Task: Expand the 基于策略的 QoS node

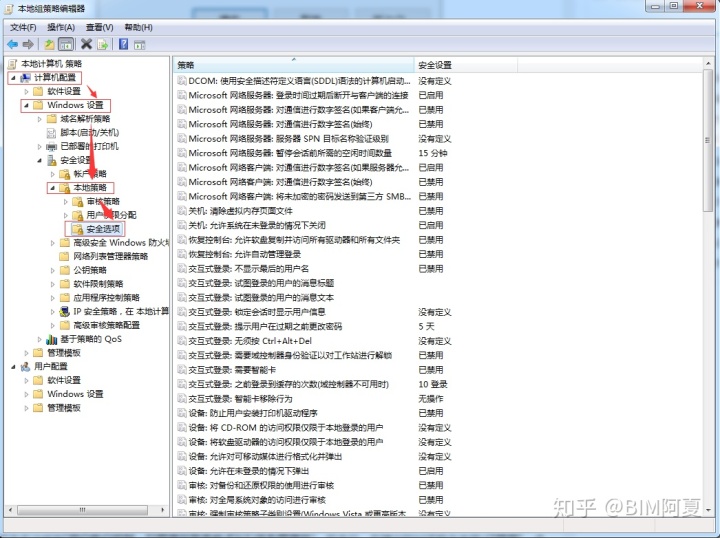Action: (39, 339)
